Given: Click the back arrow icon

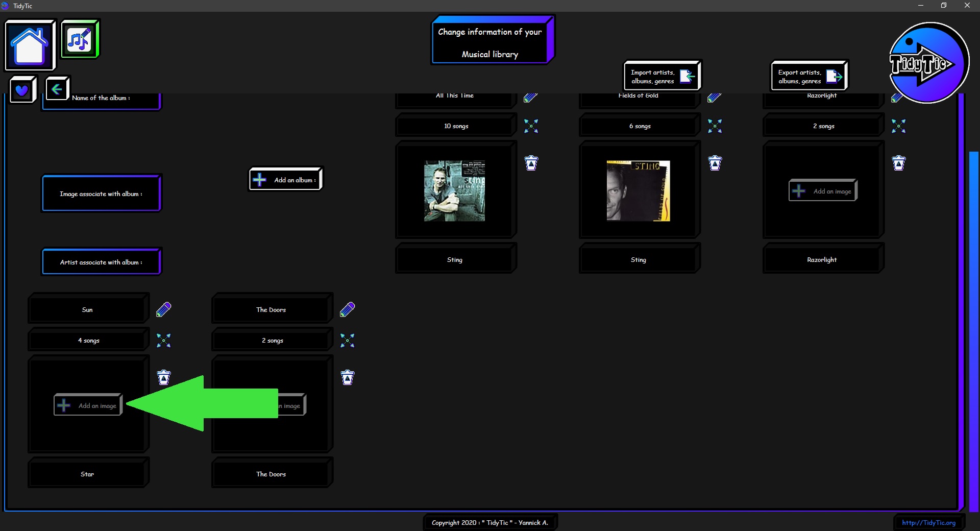Looking at the screenshot, I should pyautogui.click(x=57, y=89).
